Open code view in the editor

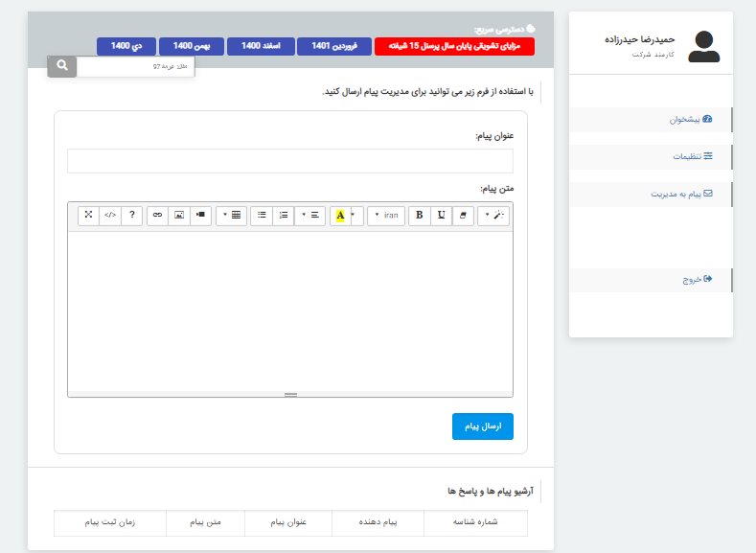(x=110, y=215)
